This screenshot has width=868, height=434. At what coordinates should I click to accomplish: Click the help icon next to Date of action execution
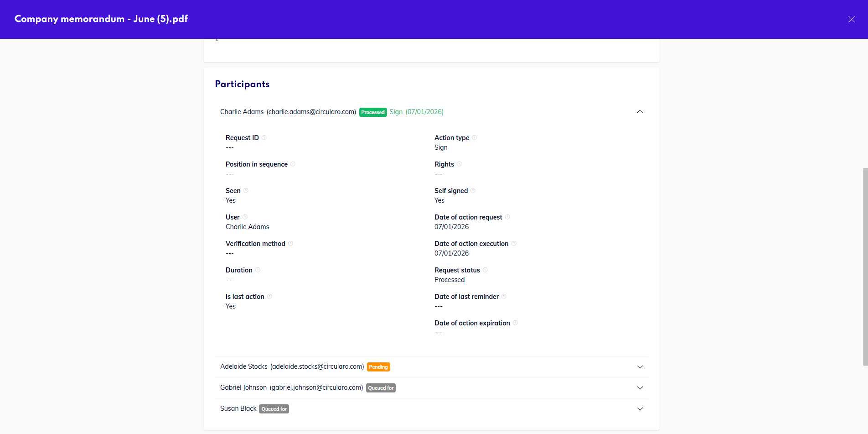(514, 244)
